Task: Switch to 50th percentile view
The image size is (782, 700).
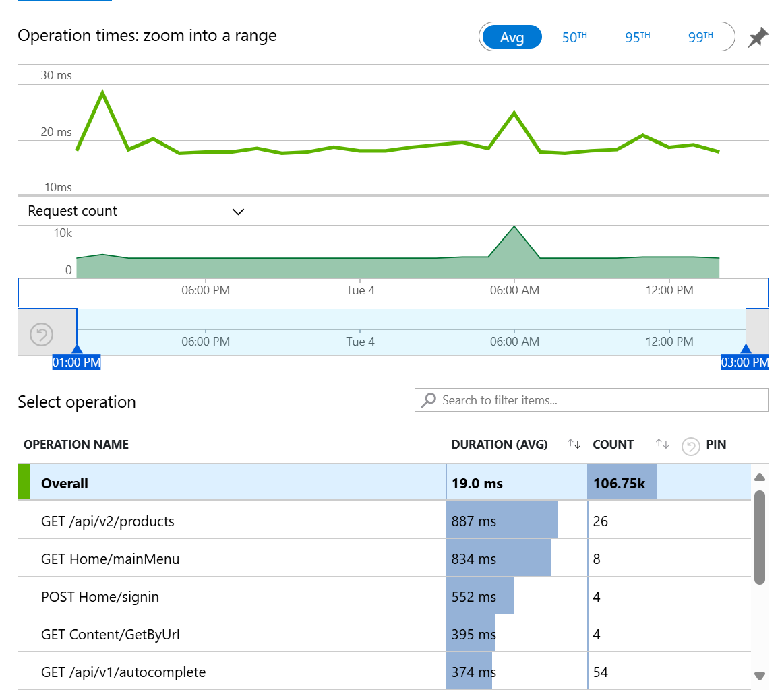Action: [x=574, y=37]
